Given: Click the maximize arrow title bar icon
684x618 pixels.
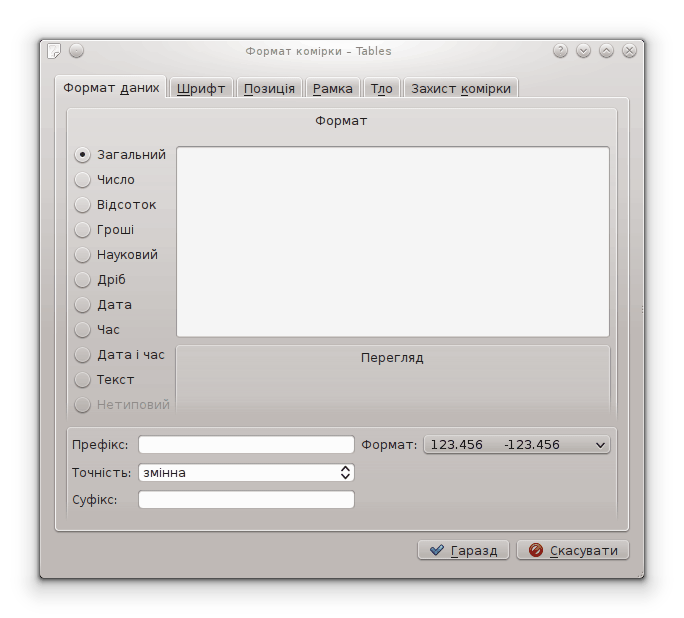Looking at the screenshot, I should tap(606, 51).
